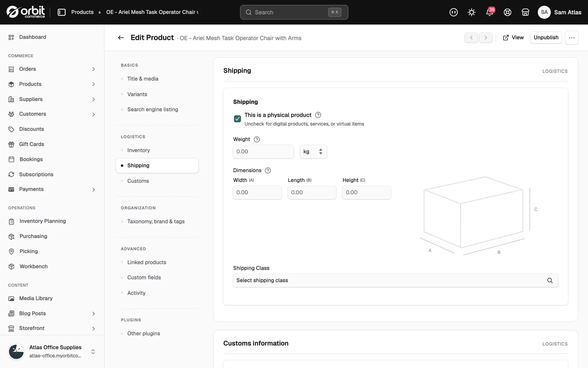Open the Atlas Office Supplies store switcher
This screenshot has width=588, height=368.
[x=52, y=352]
